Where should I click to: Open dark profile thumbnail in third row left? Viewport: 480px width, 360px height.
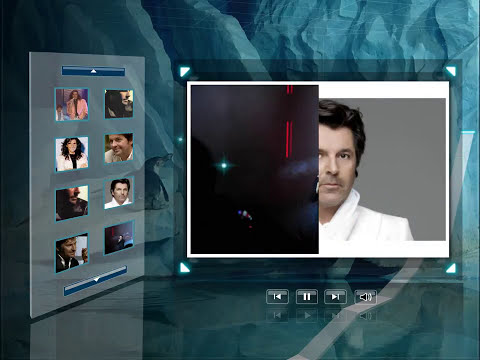coord(72,203)
